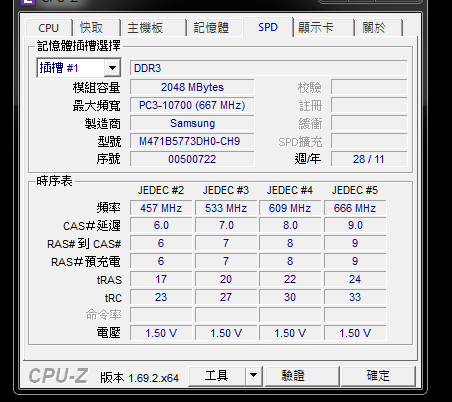
Task: Click the 電壓 row label
Action: [109, 333]
